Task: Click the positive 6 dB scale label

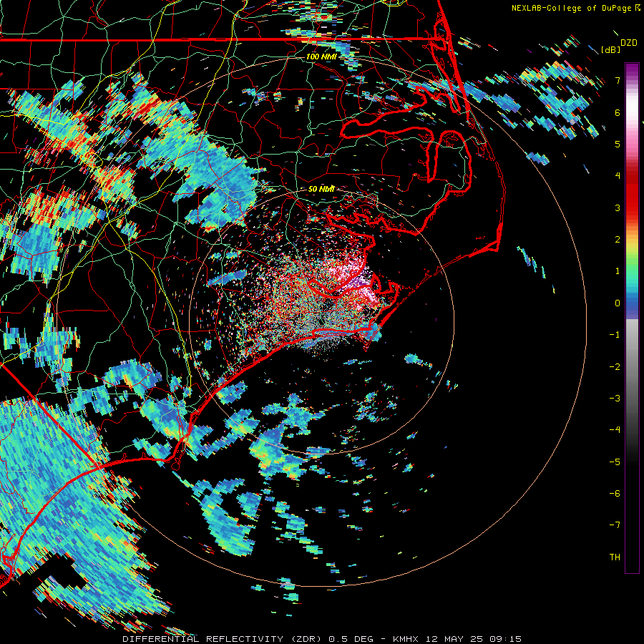Action: coord(618,112)
